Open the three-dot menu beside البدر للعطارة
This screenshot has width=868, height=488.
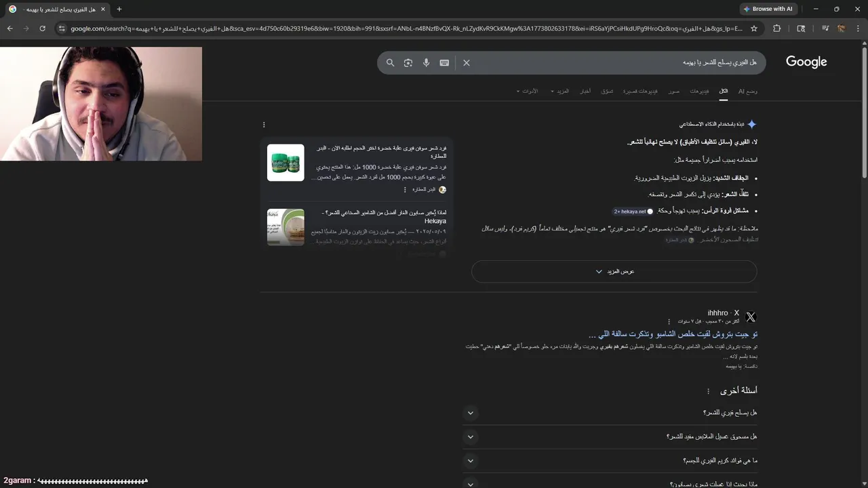pos(405,190)
